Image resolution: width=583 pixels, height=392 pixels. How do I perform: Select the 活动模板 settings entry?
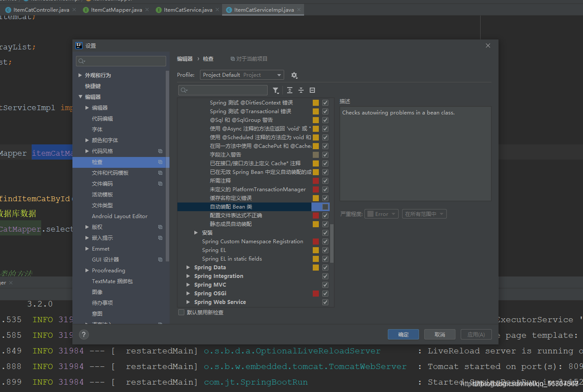102,195
